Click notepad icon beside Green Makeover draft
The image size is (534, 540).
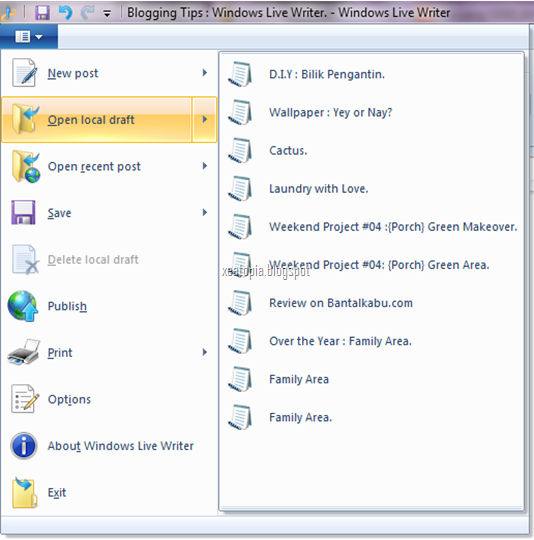[239, 227]
